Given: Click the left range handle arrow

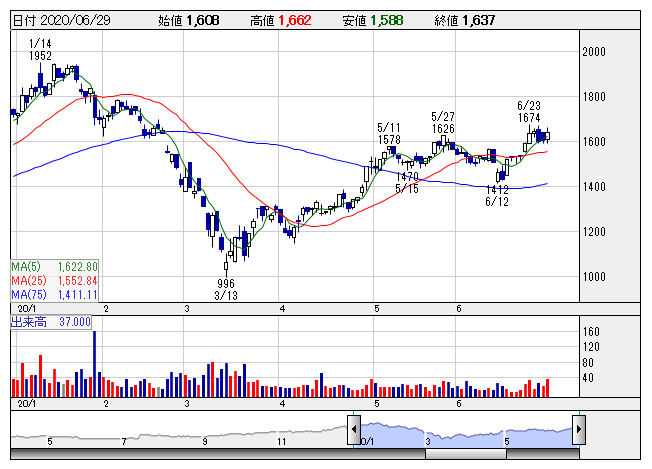Looking at the screenshot, I should click(354, 430).
